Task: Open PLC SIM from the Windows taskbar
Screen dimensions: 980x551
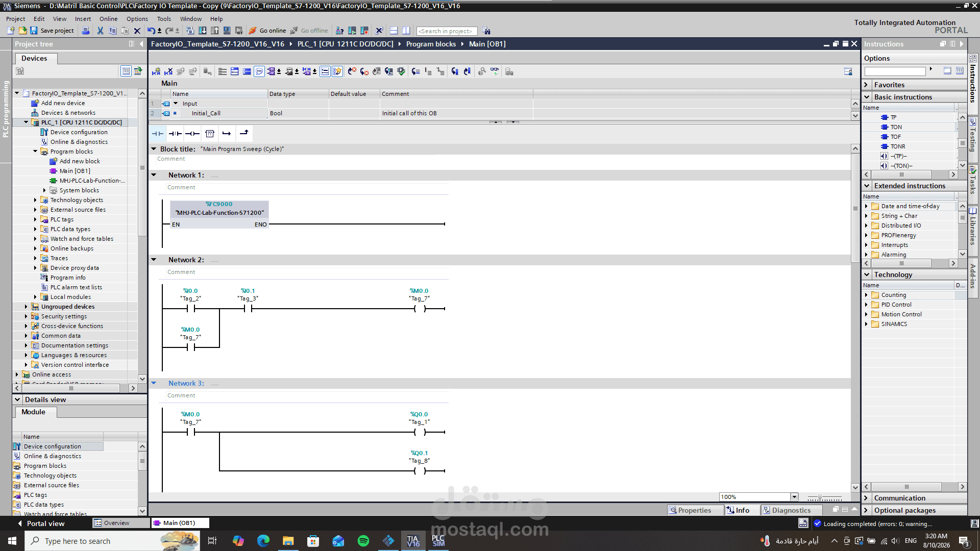Action: 438,541
